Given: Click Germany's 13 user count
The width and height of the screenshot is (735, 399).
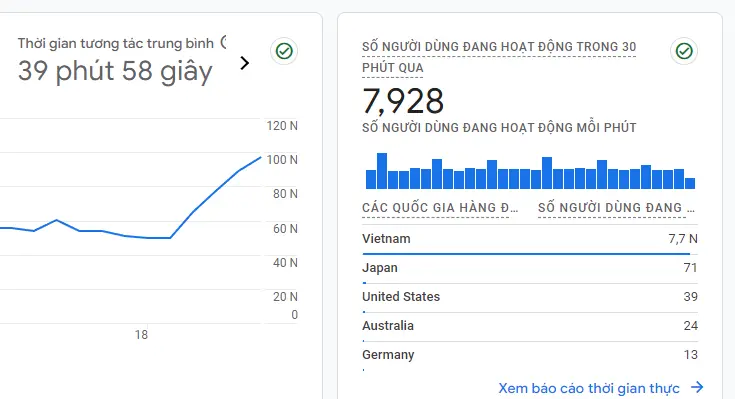Looking at the screenshot, I should click(x=690, y=355).
